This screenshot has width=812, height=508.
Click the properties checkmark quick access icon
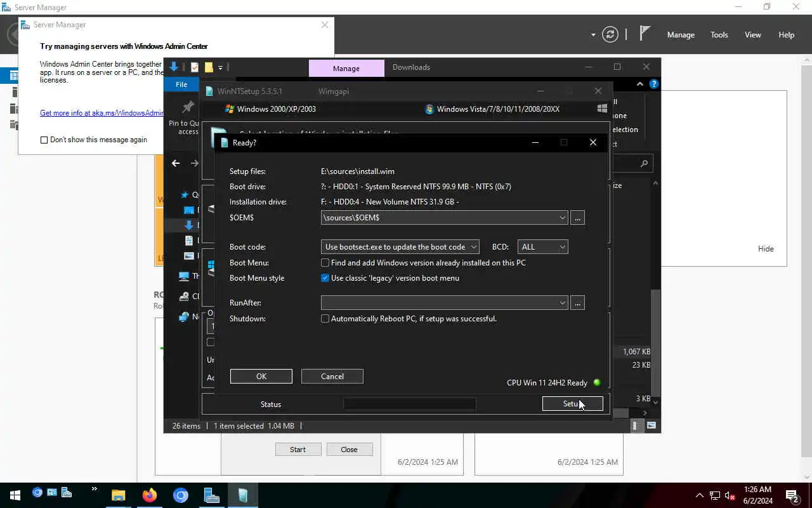click(x=195, y=67)
